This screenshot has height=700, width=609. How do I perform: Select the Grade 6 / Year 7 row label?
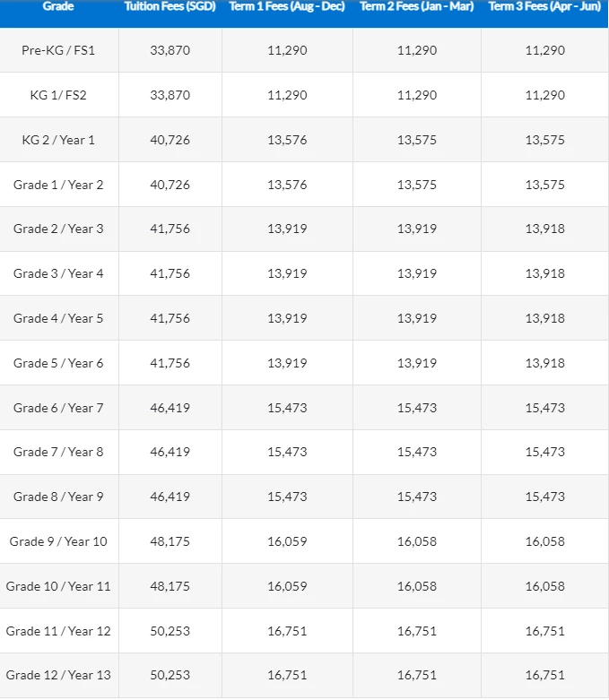point(58,408)
